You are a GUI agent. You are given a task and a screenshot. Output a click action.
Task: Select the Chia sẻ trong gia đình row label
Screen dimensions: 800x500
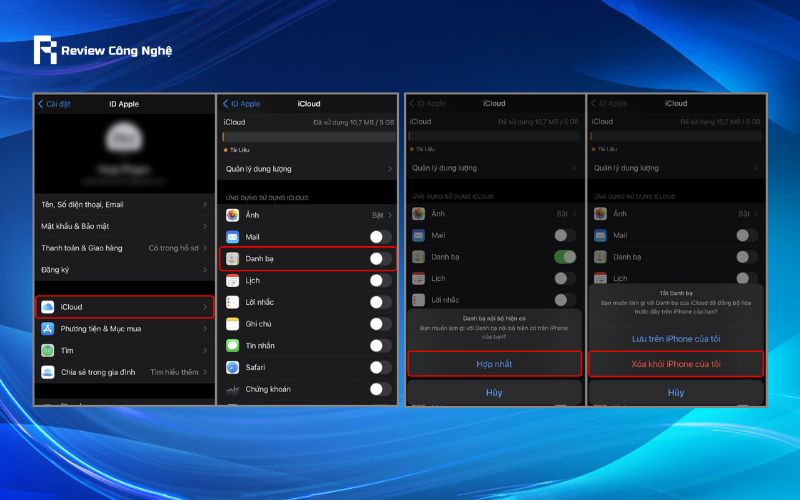pos(98,372)
